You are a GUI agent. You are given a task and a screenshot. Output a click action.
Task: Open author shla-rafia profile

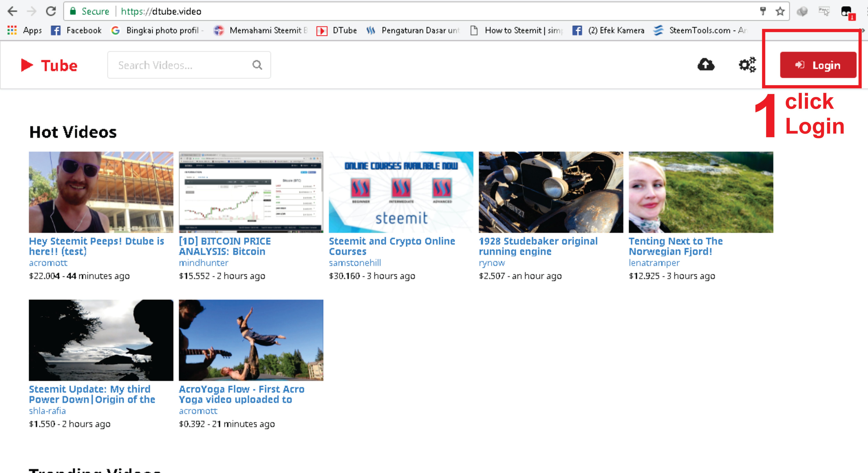[x=47, y=411]
